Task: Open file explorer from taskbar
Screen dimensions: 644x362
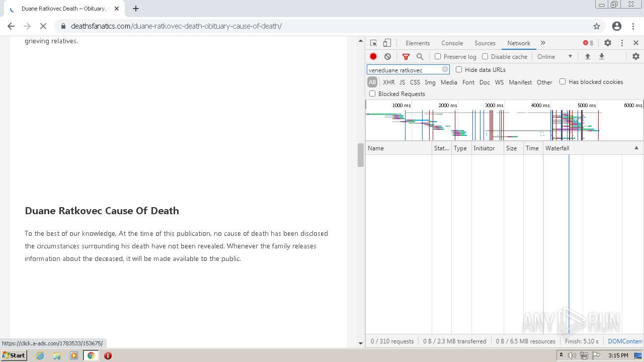Action: click(x=57, y=355)
